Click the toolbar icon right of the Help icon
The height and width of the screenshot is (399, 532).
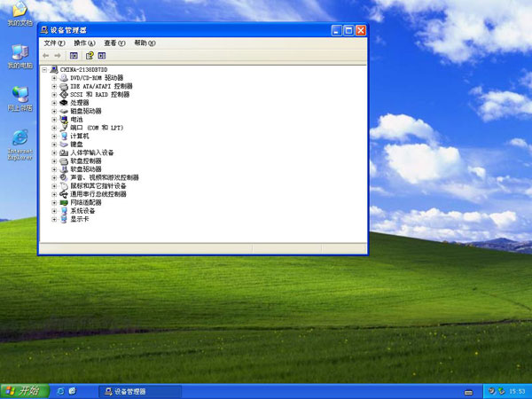click(102, 56)
